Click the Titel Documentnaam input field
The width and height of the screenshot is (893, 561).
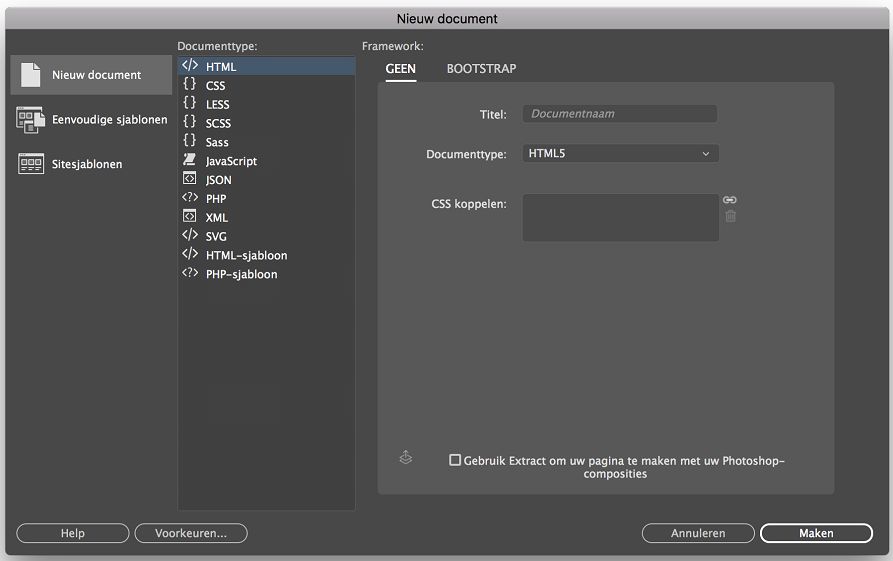(x=620, y=113)
